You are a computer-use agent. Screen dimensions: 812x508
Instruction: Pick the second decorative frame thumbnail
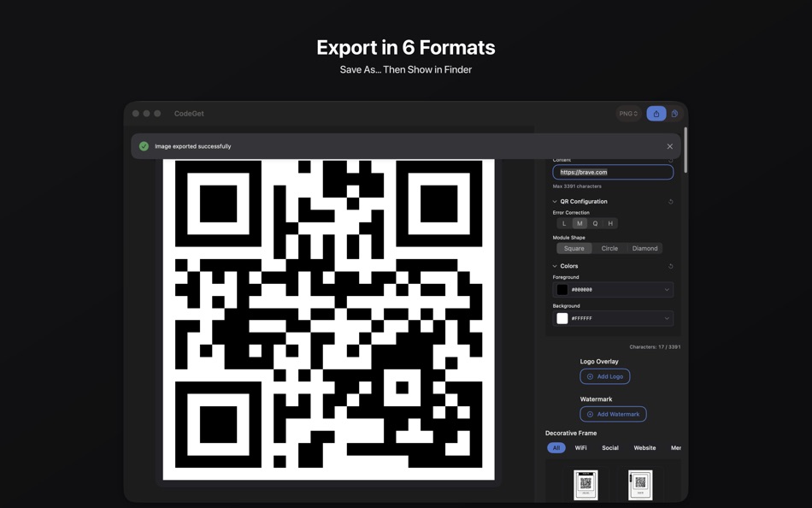point(640,485)
